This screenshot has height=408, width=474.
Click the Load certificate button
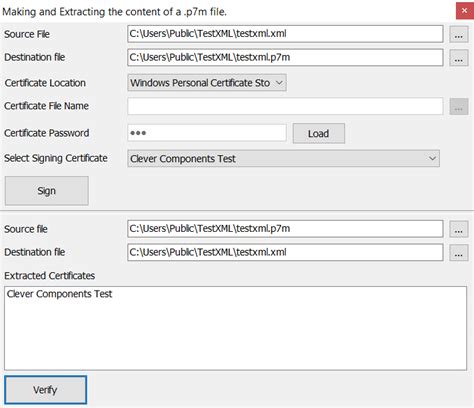coord(319,133)
